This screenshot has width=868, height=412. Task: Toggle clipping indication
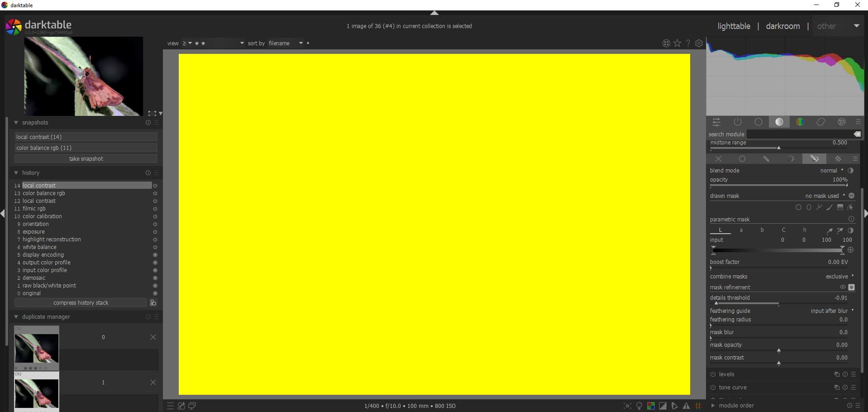pyautogui.click(x=663, y=406)
